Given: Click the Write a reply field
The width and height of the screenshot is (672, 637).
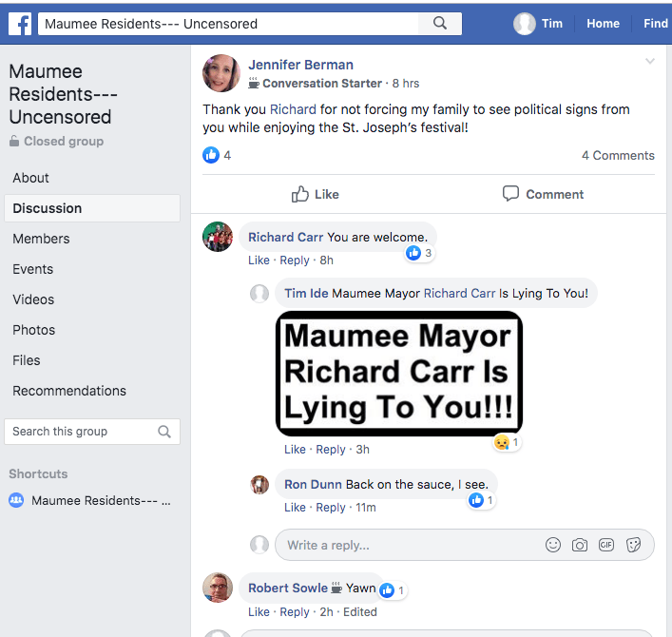Looking at the screenshot, I should tap(409, 545).
